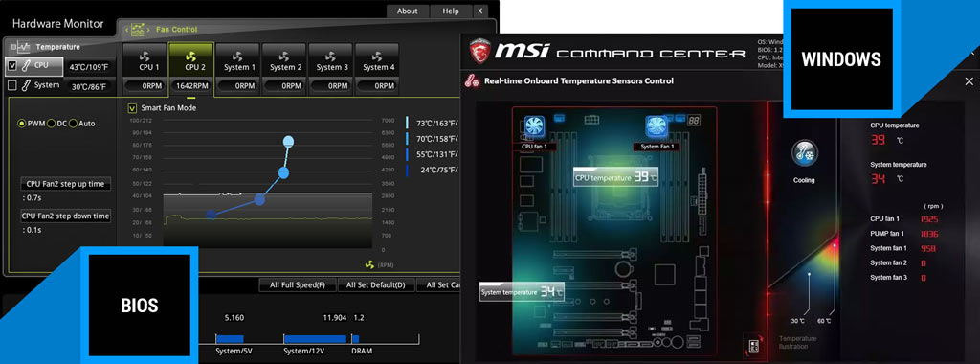The width and height of the screenshot is (980, 364).
Task: Click the CPU fan 1 motherboard icon
Action: [534, 127]
